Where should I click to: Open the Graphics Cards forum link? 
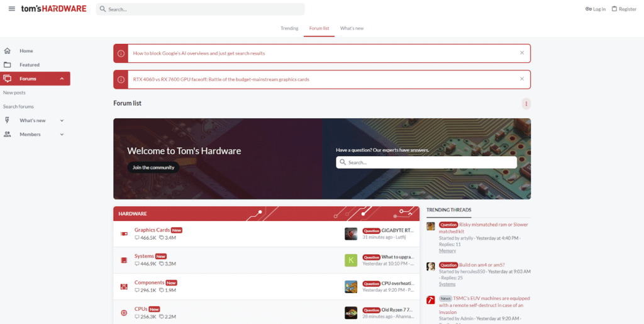[x=152, y=230]
